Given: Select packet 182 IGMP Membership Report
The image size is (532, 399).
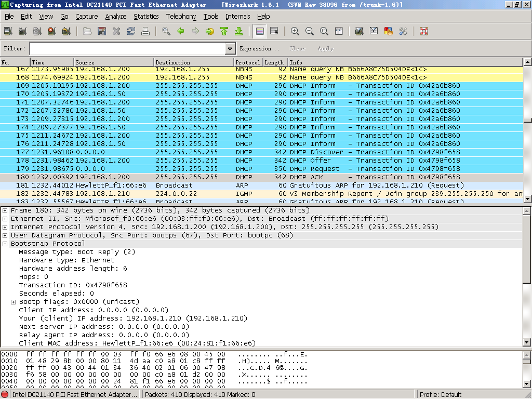Looking at the screenshot, I should point(261,194).
